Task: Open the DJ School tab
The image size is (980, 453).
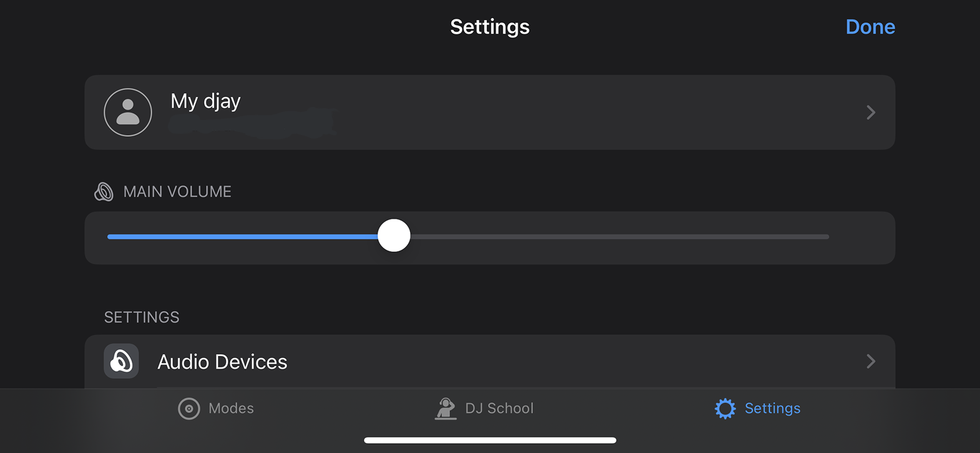Action: pyautogui.click(x=484, y=408)
